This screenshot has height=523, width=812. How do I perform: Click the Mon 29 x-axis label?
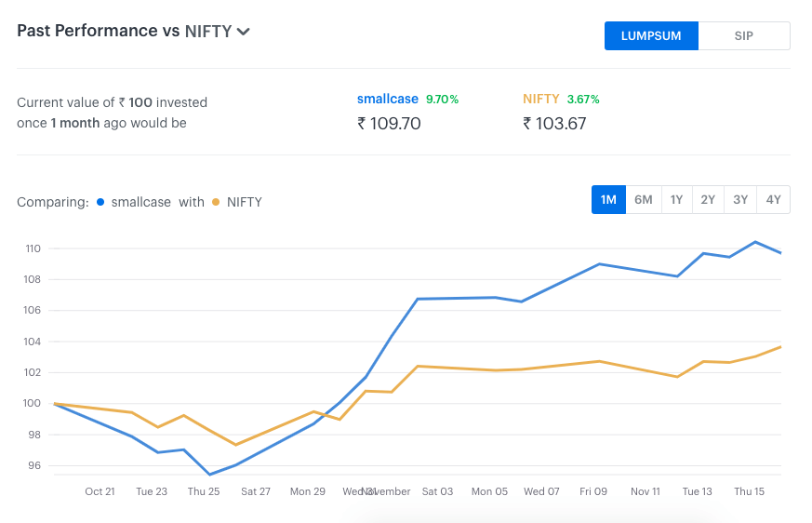pyautogui.click(x=308, y=491)
